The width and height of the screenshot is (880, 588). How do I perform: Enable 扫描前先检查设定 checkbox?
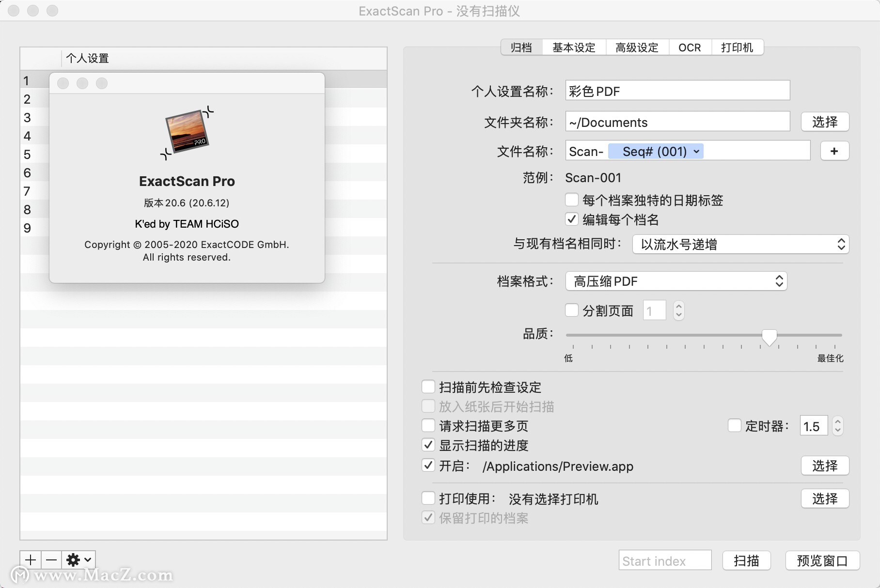[428, 387]
